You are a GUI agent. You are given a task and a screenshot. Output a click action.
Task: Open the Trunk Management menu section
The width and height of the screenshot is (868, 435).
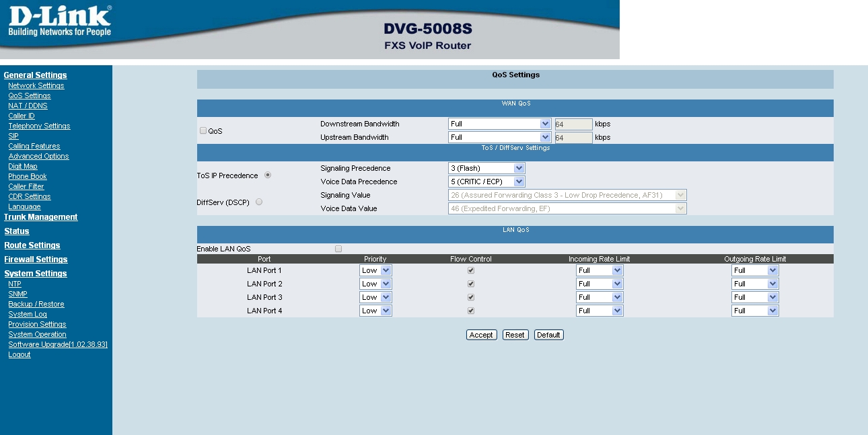[40, 217]
